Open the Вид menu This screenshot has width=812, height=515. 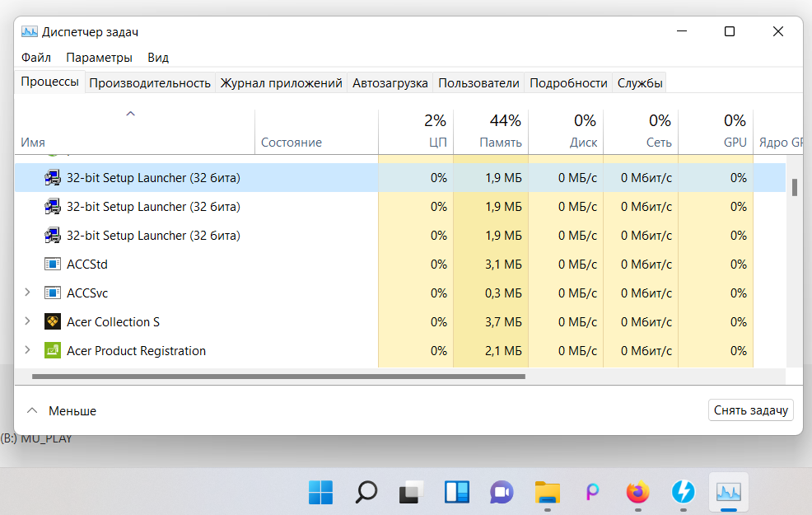(x=158, y=58)
